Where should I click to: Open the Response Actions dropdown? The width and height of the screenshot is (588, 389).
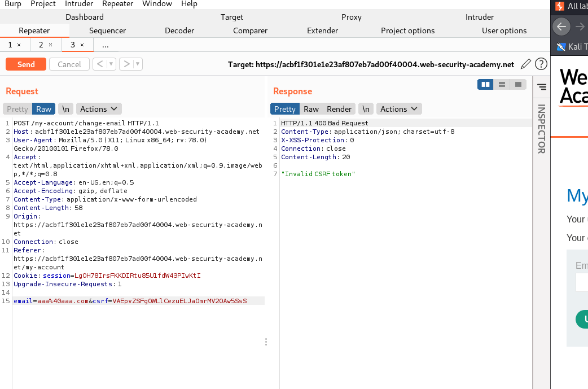(x=399, y=109)
